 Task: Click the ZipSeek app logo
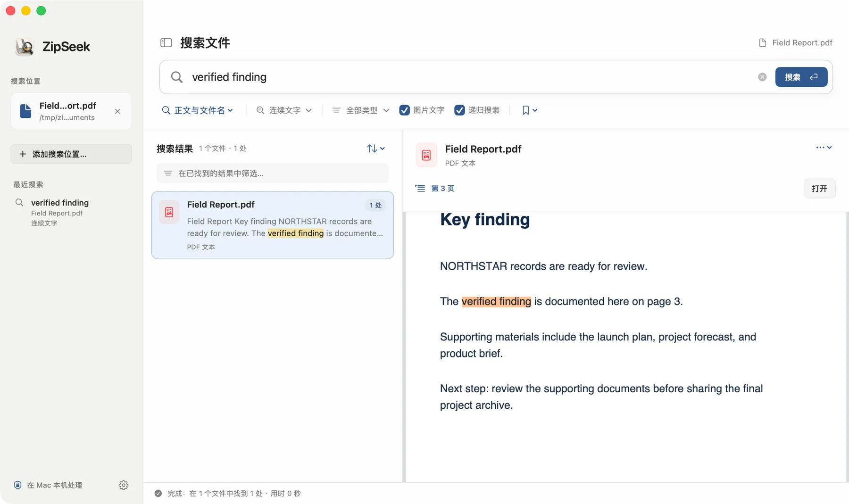click(x=24, y=47)
